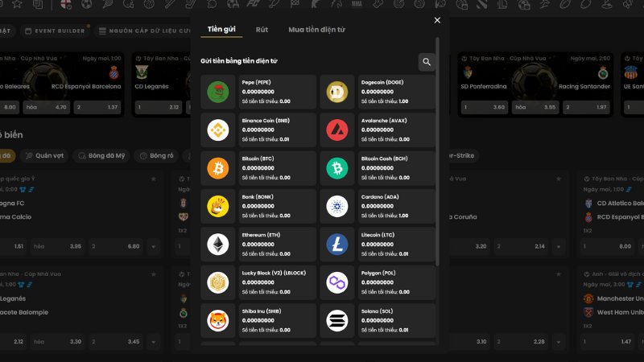This screenshot has height=362, width=644.
Task: Click the Ethereum (ETH) logo
Action: point(217,245)
